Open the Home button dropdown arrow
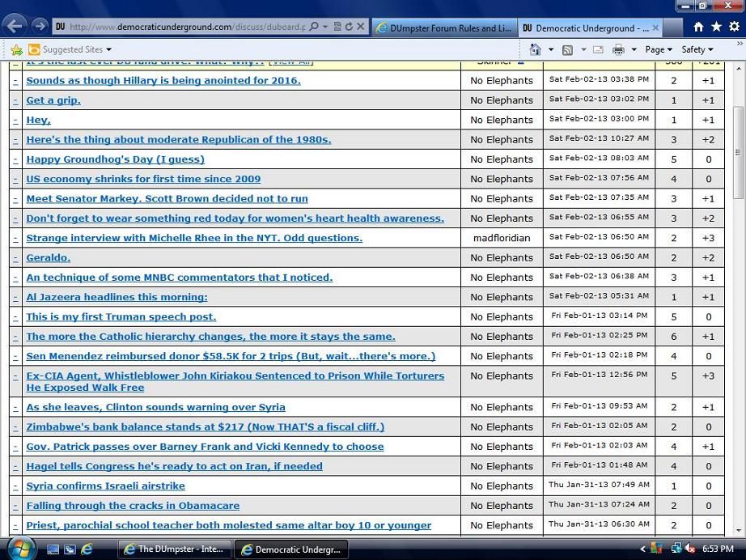 (x=551, y=49)
